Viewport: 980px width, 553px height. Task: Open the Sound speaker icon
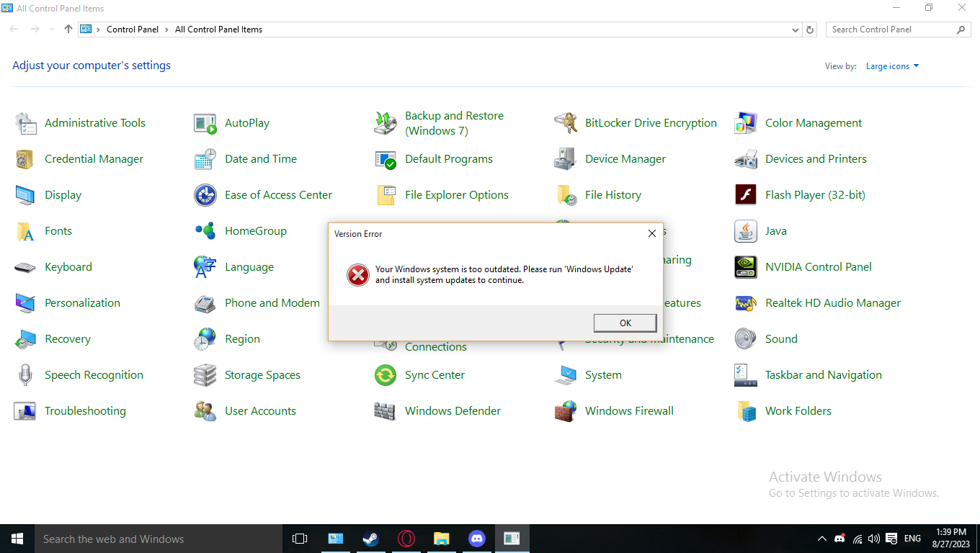[x=746, y=339]
